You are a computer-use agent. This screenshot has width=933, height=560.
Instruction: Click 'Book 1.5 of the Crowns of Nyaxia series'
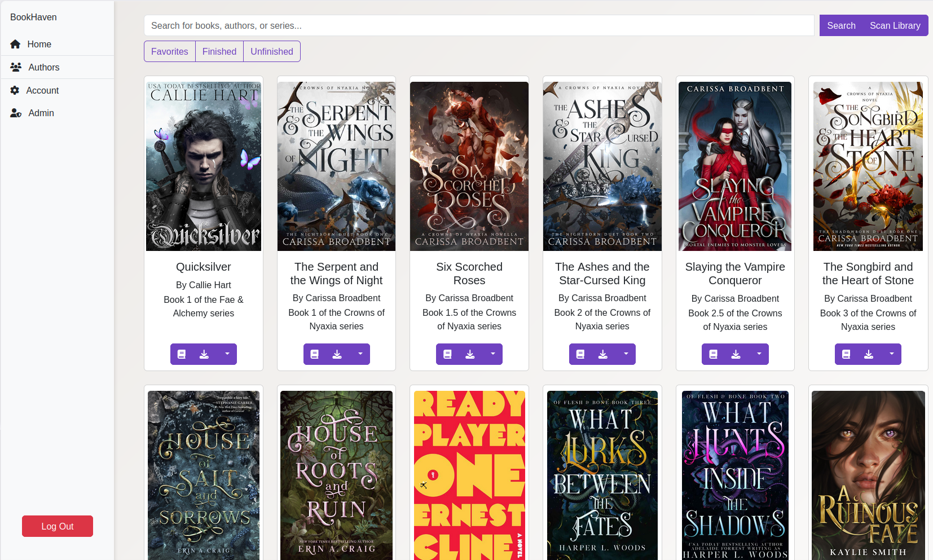pyautogui.click(x=469, y=319)
